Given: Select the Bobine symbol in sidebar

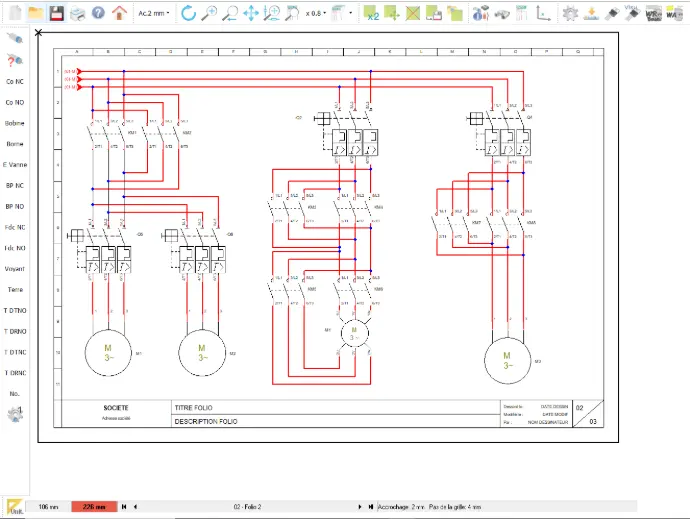Looking at the screenshot, I should 15,123.
